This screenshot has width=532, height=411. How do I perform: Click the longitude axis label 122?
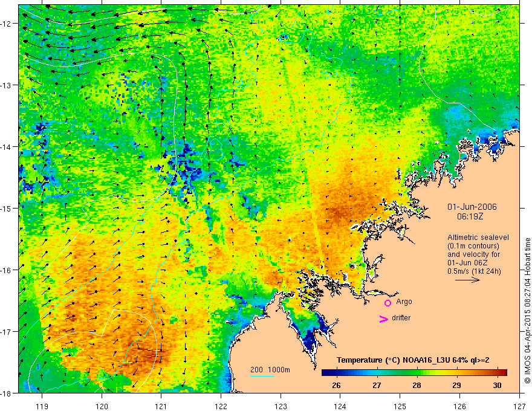pyautogui.click(x=221, y=406)
